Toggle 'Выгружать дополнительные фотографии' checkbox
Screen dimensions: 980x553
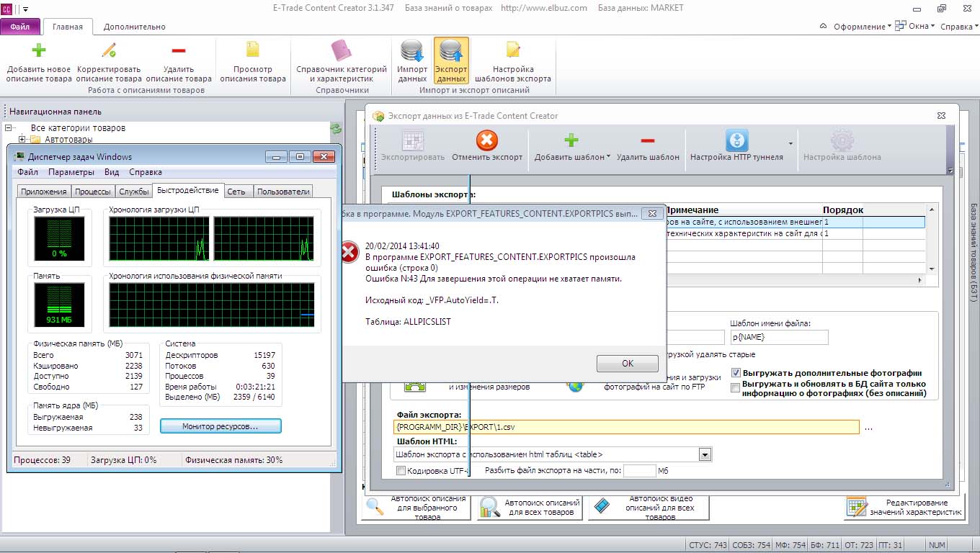pos(736,373)
